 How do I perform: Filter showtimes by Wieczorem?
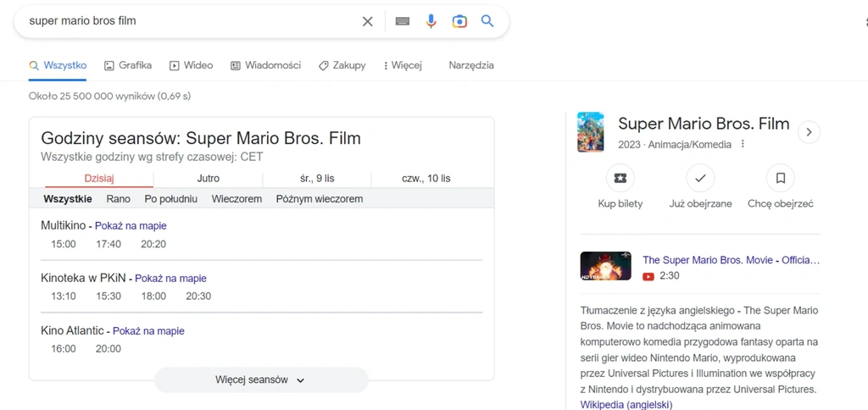236,198
